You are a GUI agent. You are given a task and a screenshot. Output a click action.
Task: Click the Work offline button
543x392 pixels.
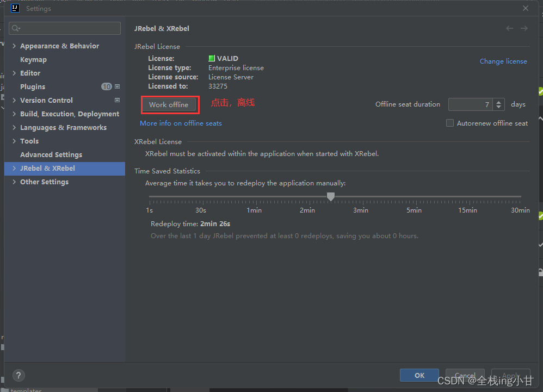point(169,104)
